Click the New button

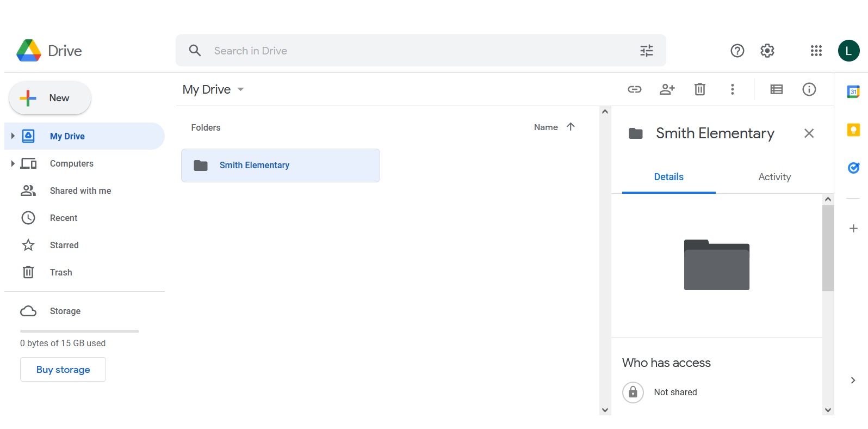(x=50, y=98)
